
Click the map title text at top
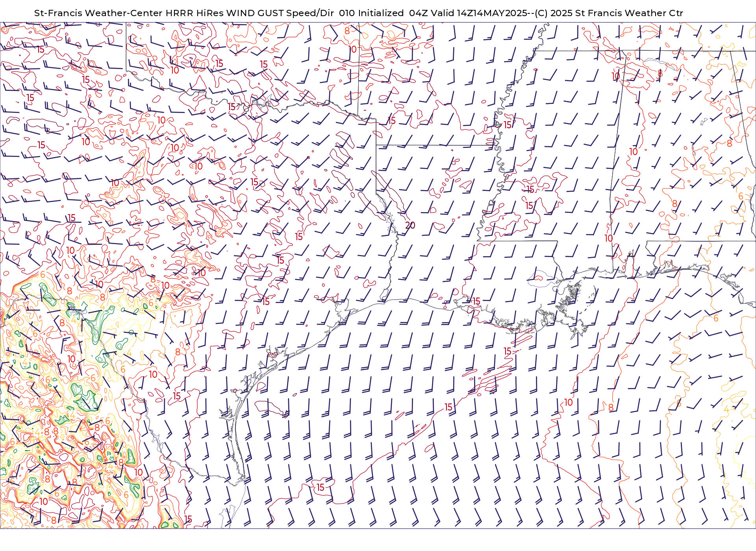click(x=358, y=13)
